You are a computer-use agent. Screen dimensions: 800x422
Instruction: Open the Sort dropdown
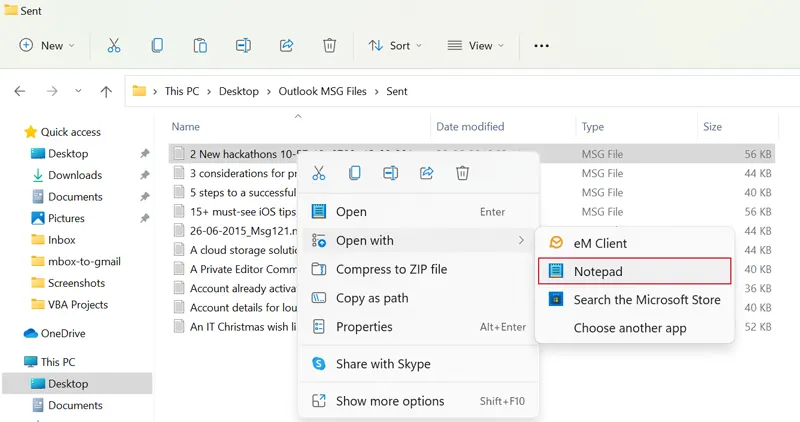395,45
